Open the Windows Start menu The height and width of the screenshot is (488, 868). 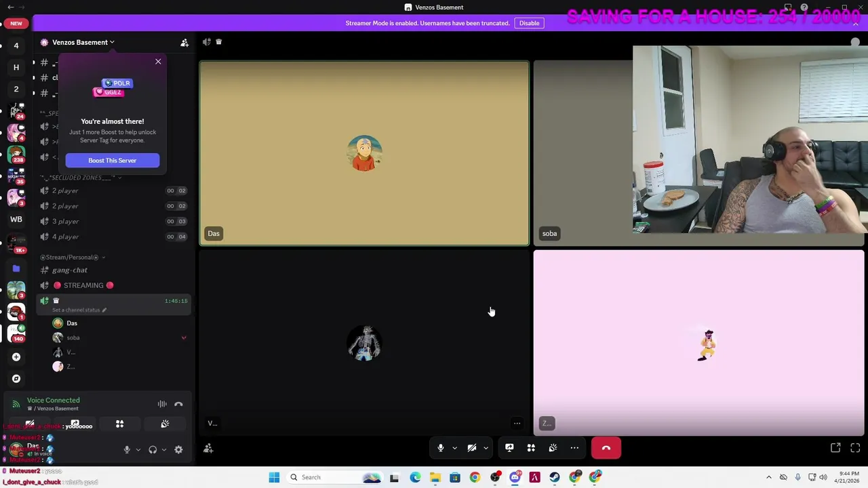pos(274,477)
